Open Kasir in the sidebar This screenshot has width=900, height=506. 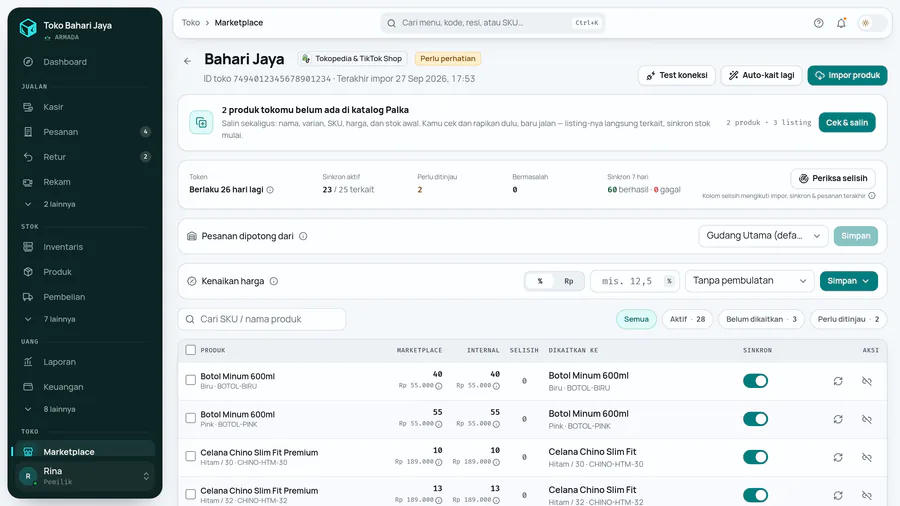point(85,107)
